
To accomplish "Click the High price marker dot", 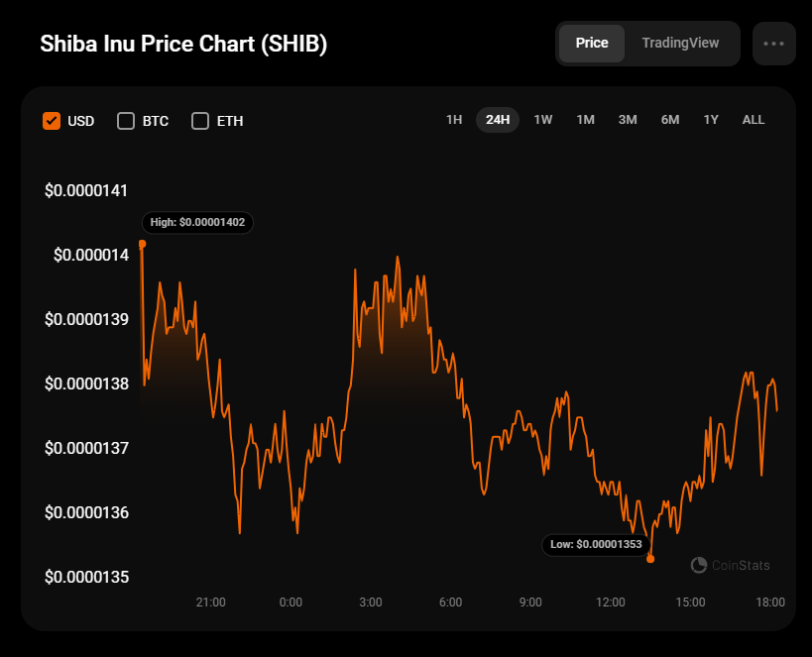I will coord(143,243).
